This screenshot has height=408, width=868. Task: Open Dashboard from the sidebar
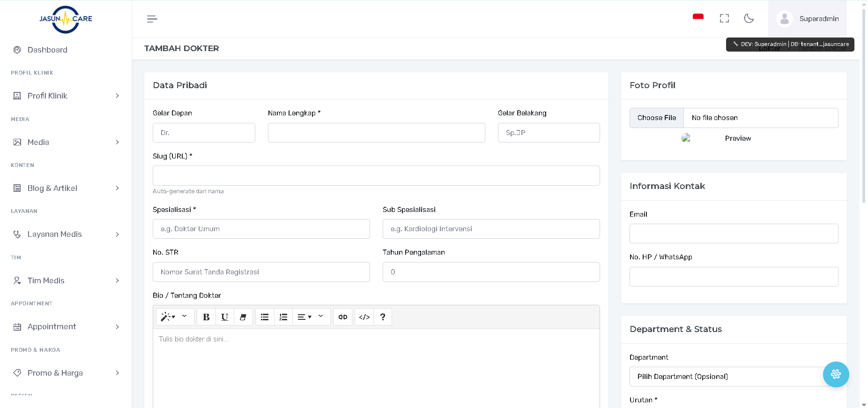coord(47,50)
